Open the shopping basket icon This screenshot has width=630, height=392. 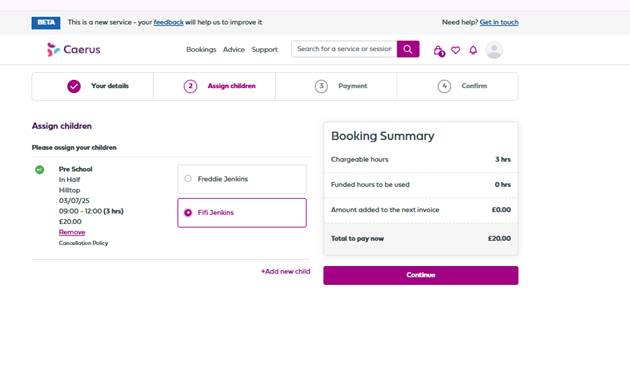(x=439, y=51)
